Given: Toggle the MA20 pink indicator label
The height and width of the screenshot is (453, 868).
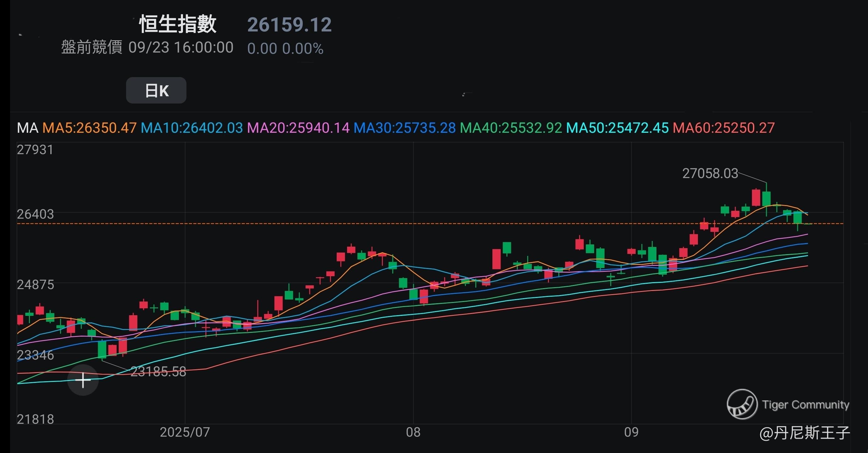Looking at the screenshot, I should click(x=298, y=128).
